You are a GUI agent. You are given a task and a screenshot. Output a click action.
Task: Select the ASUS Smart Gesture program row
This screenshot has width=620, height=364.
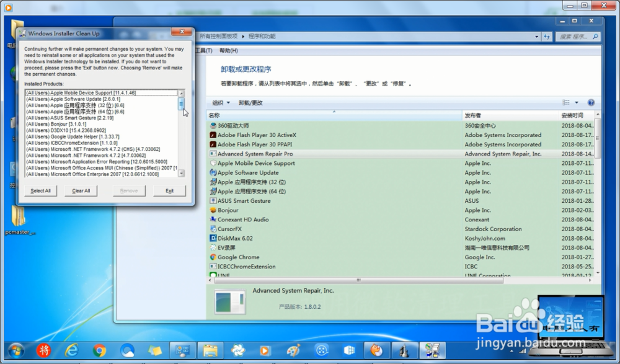pyautogui.click(x=401, y=200)
